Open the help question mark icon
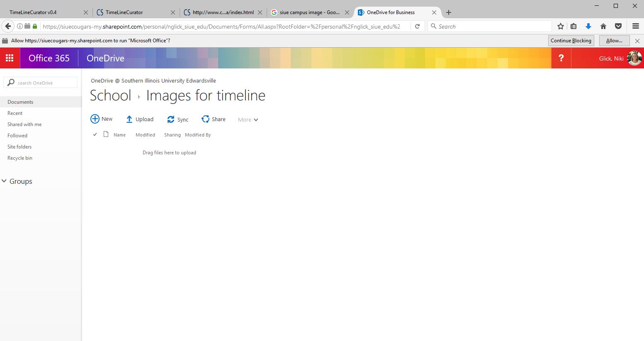644x341 pixels. coord(561,58)
